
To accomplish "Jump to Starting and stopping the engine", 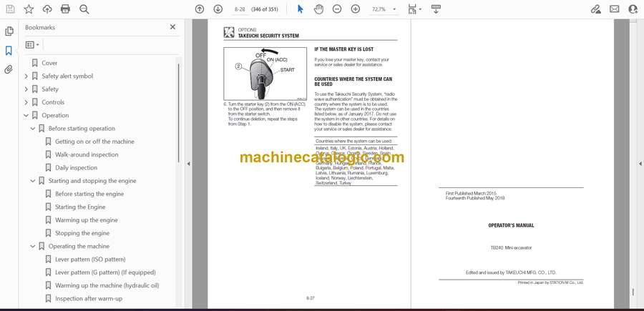I will pos(92,181).
